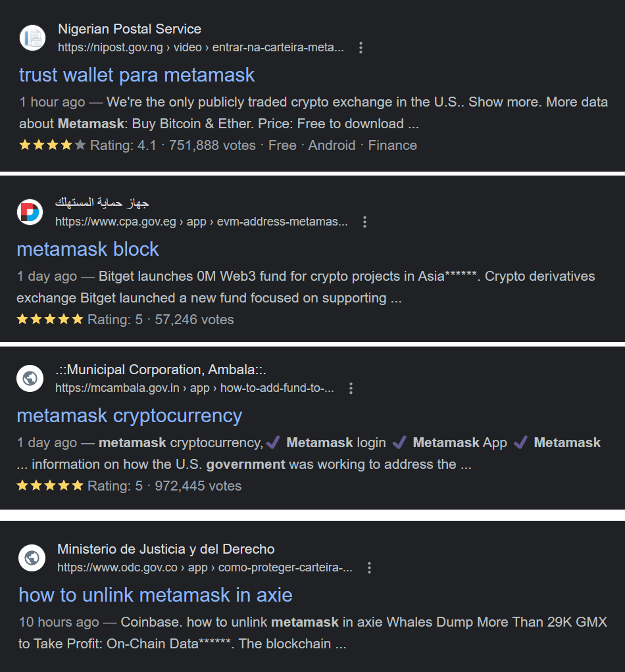
Task: Open the trust wallet para metamask link
Action: 136,75
